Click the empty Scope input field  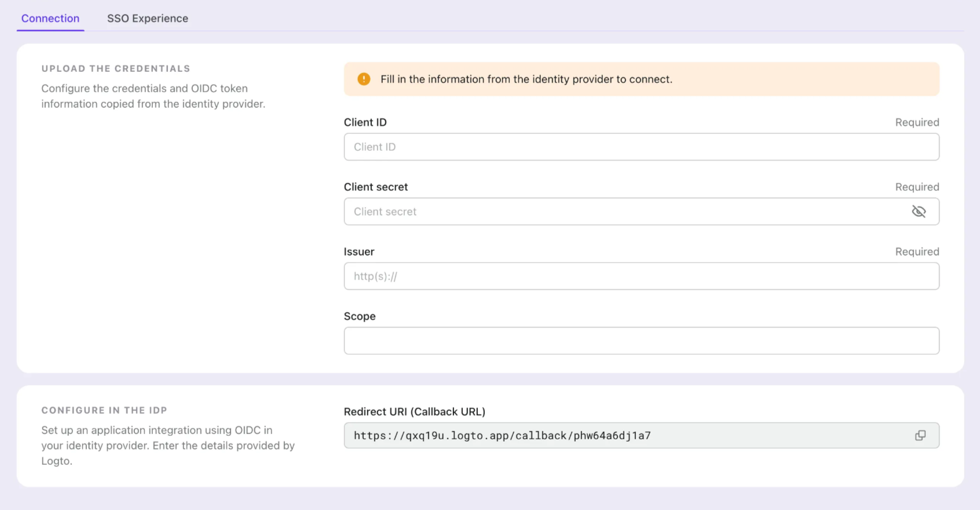pos(641,341)
